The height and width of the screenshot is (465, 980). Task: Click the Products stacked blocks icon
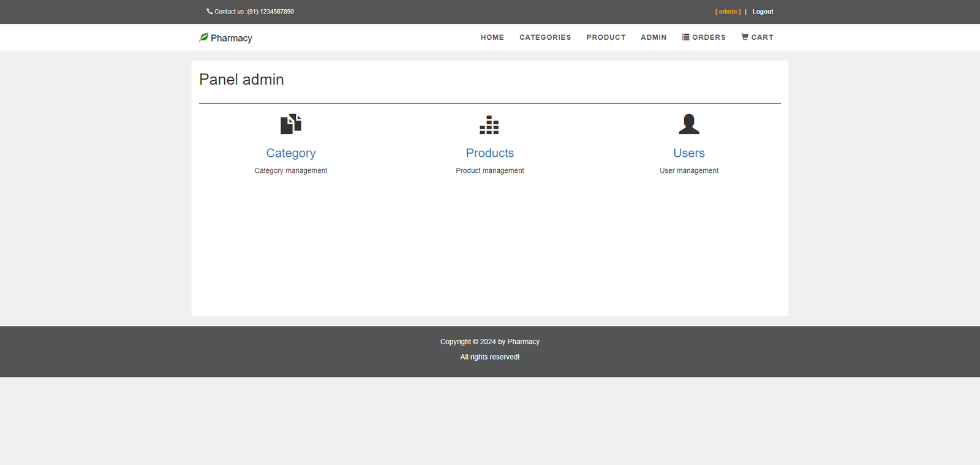(x=489, y=124)
